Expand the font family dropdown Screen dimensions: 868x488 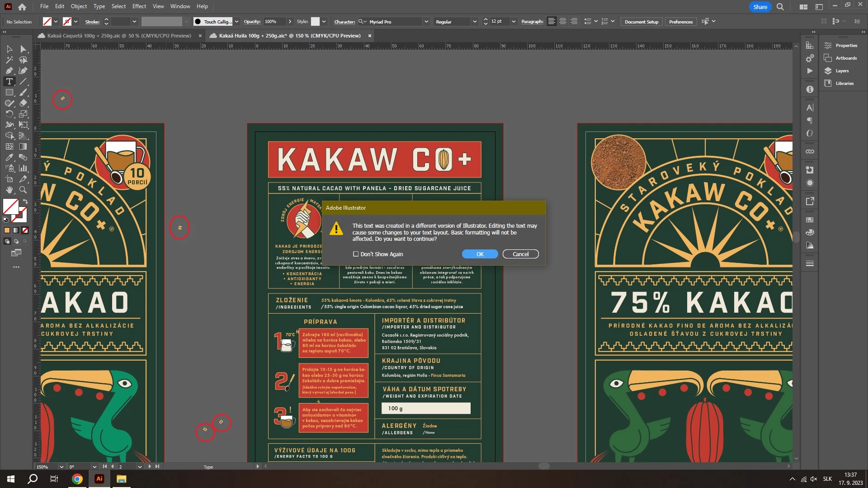(x=426, y=22)
